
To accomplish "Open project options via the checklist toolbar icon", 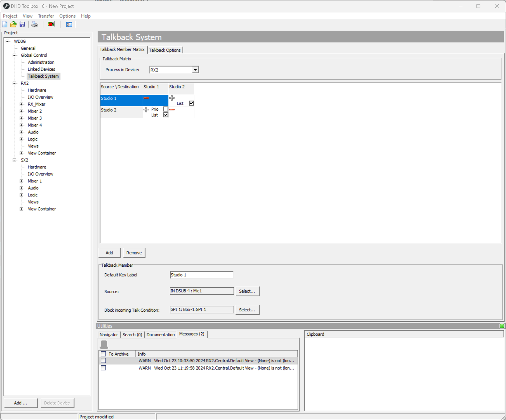I will coord(69,24).
